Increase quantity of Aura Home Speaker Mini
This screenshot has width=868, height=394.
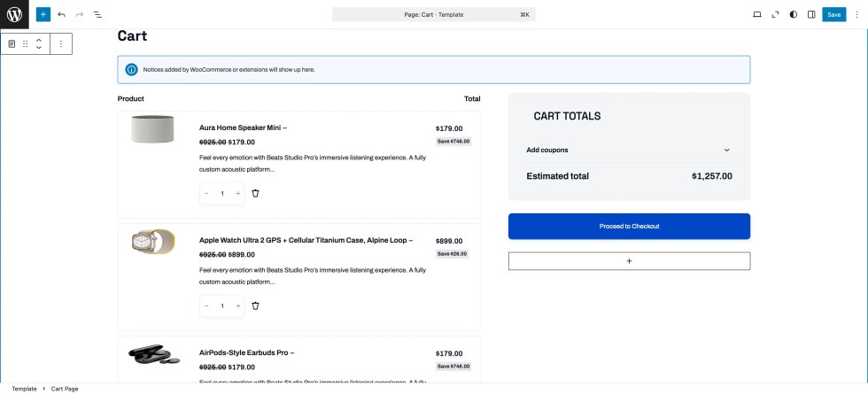[238, 193]
